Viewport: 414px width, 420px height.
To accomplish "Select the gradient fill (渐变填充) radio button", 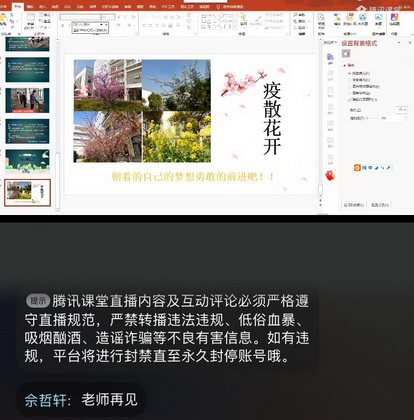I will 349,80.
